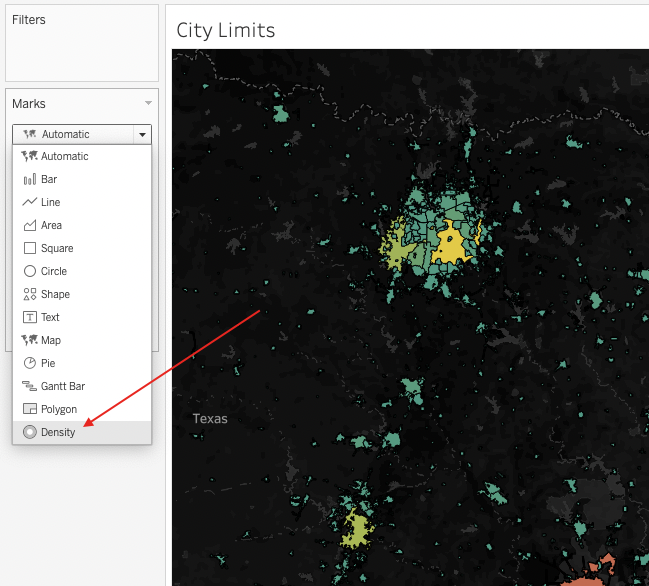Pick the Pie mark icon
This screenshot has height=586, width=649.
[29, 363]
